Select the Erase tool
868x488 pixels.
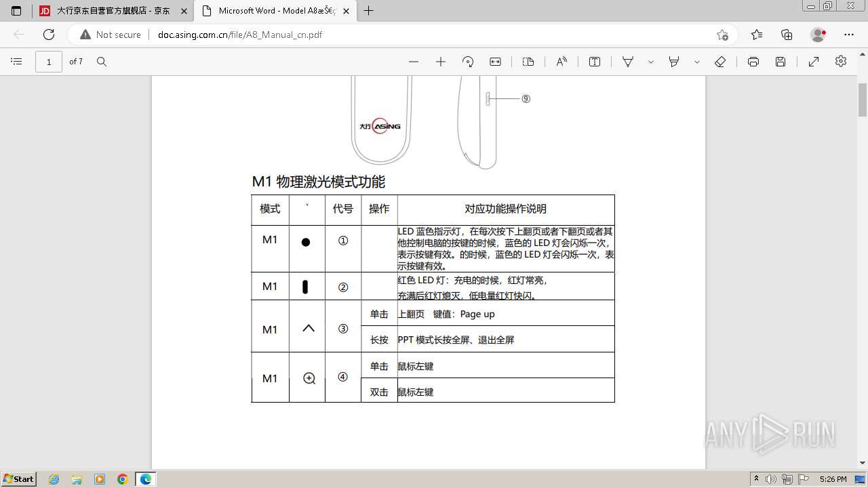[x=720, y=62]
